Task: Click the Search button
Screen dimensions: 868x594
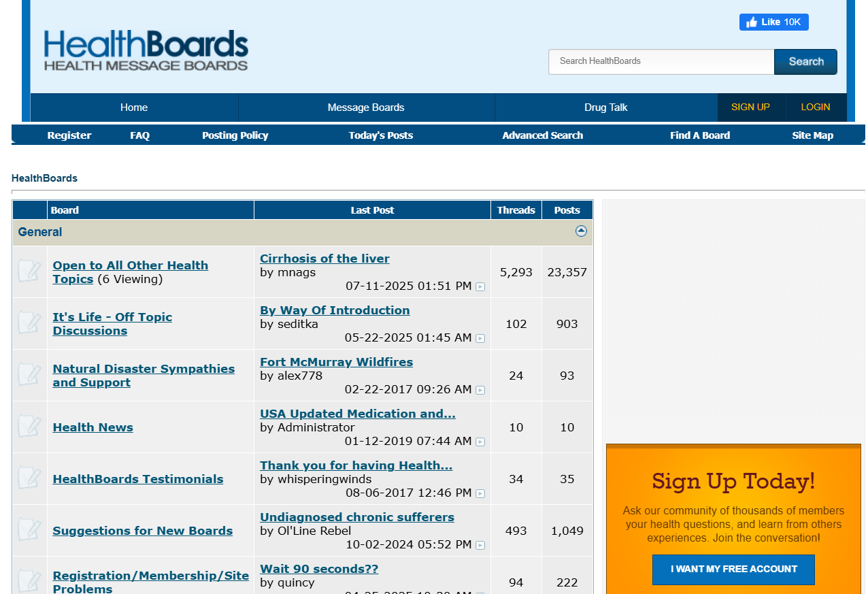Action: click(x=805, y=61)
